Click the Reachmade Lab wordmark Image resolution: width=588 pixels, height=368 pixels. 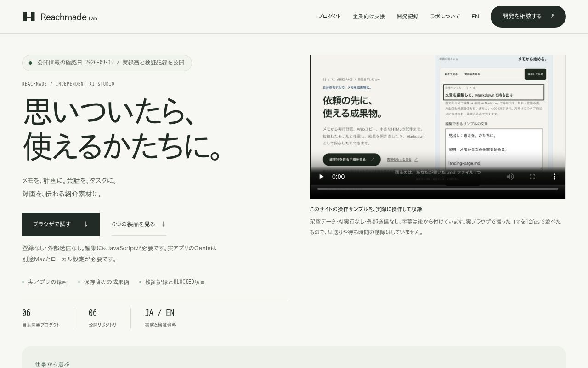[x=69, y=17]
